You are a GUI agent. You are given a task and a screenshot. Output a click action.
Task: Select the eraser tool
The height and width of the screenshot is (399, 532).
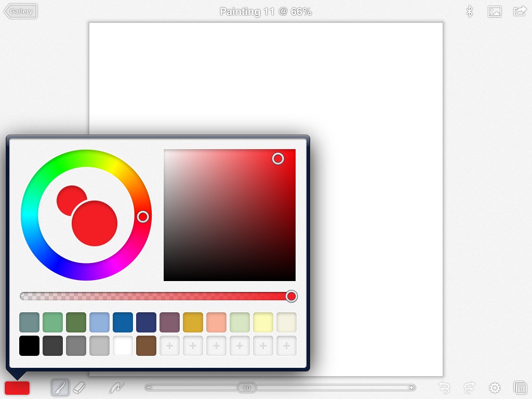79,388
